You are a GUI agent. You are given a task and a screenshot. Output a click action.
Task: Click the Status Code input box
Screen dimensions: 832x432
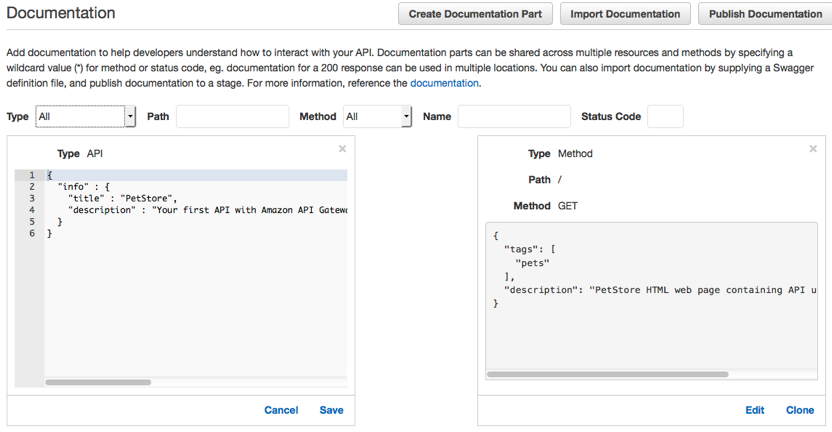tap(665, 117)
